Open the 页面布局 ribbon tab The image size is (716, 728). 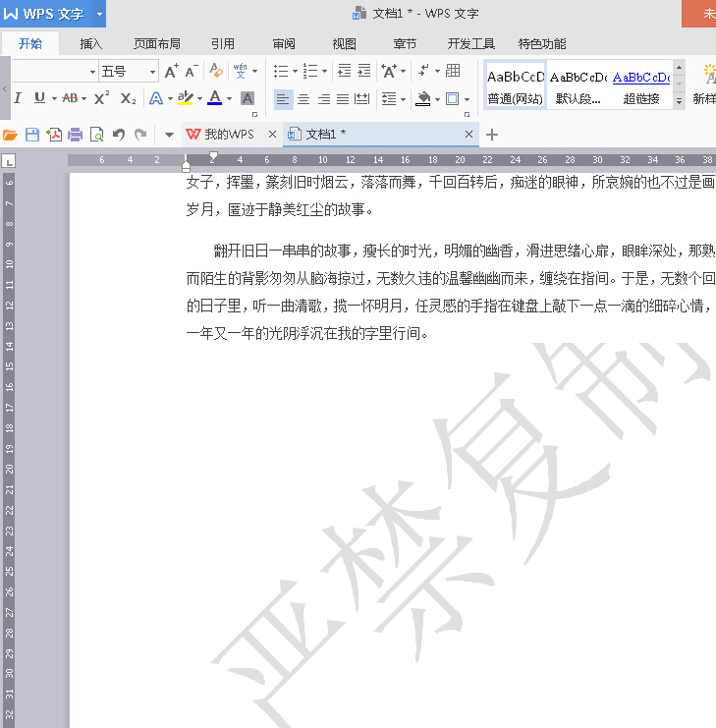tap(157, 43)
